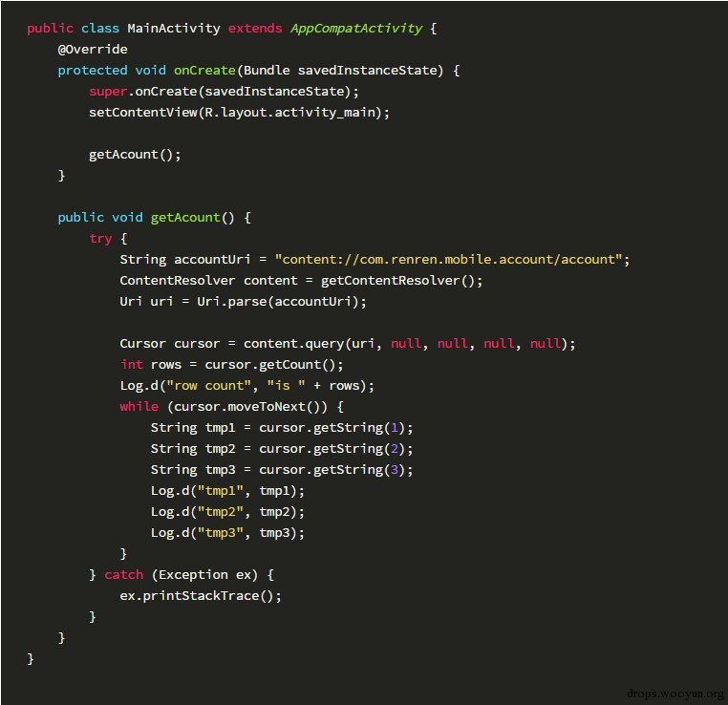Click the "row count" string literal
Image resolution: width=728 pixels, height=705 pixels.
(208, 386)
